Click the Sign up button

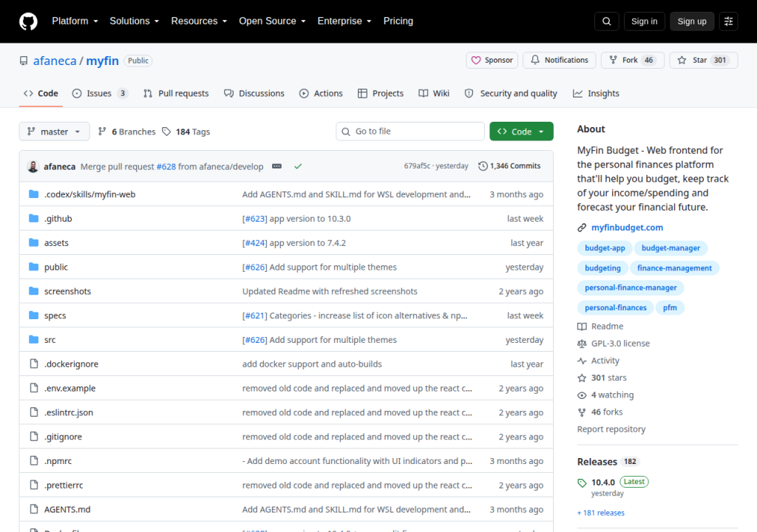pos(692,21)
